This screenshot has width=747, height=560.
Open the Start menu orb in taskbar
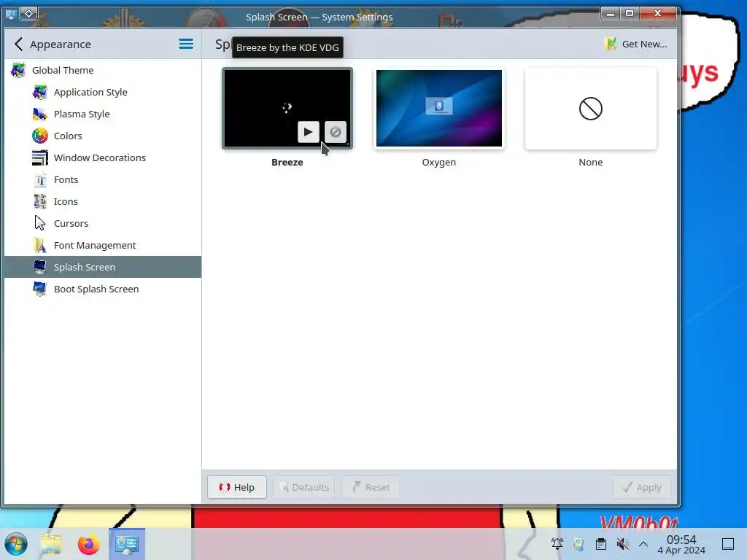(x=16, y=544)
